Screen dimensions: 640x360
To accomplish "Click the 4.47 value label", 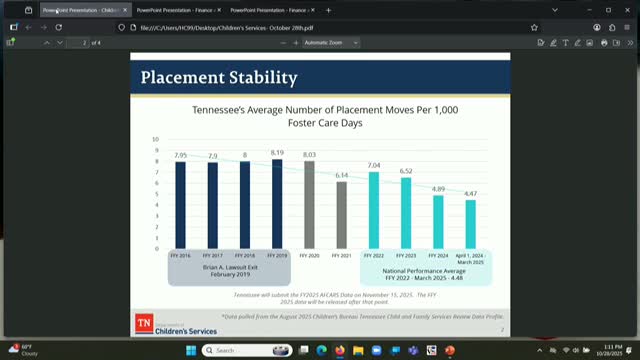I will click(471, 193).
